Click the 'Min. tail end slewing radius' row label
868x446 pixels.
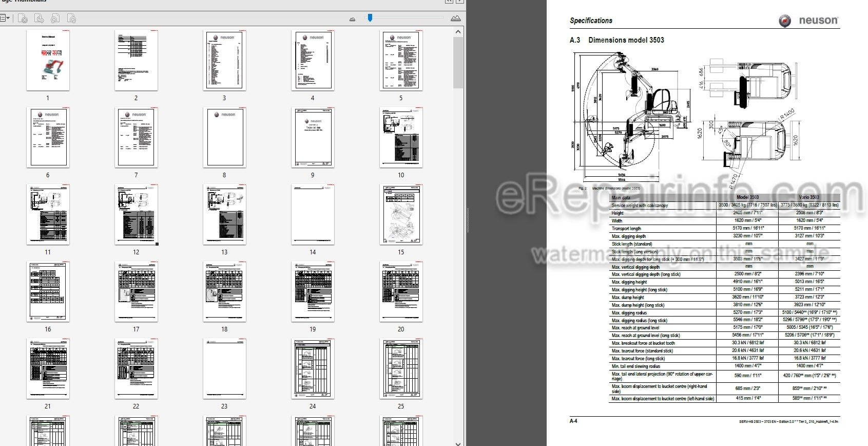[x=636, y=366]
